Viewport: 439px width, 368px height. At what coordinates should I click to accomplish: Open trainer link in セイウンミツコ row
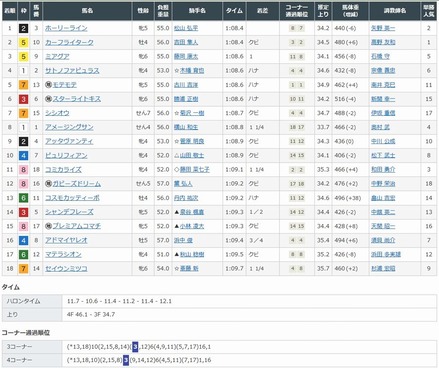click(x=383, y=269)
